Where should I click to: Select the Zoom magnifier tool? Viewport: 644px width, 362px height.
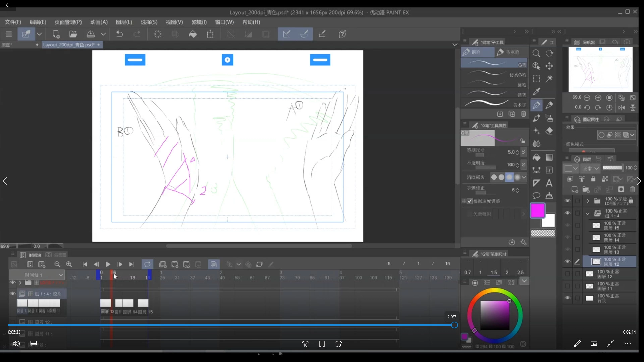(x=536, y=53)
